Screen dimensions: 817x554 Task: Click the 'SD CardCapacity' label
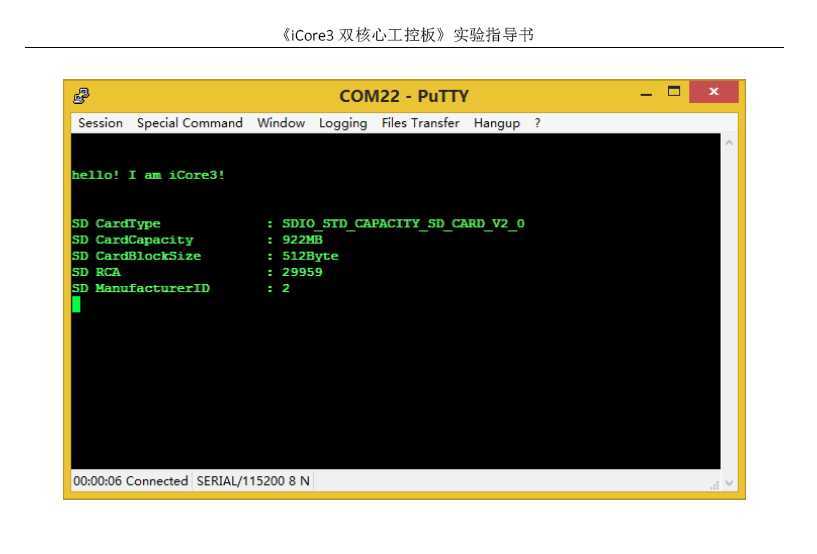[x=133, y=240]
